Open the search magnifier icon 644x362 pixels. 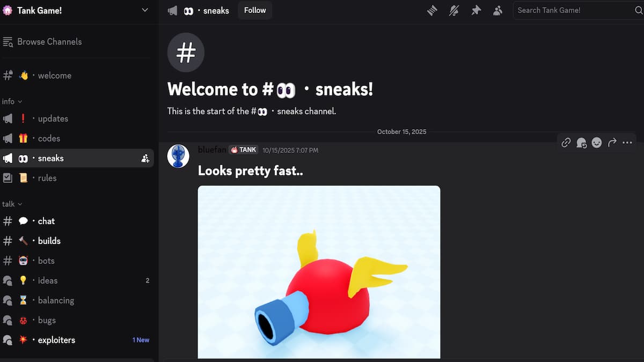tap(639, 10)
